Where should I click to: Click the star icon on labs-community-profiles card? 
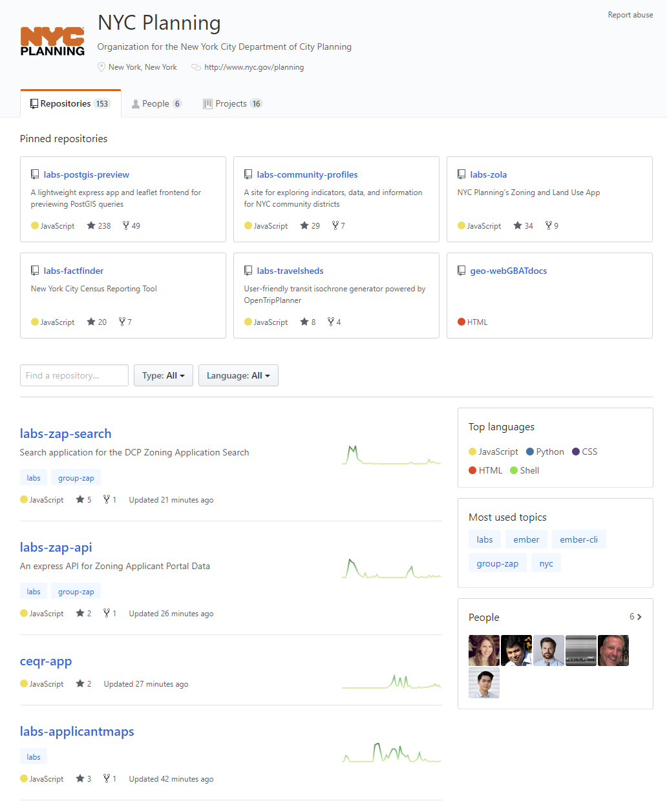tap(304, 225)
